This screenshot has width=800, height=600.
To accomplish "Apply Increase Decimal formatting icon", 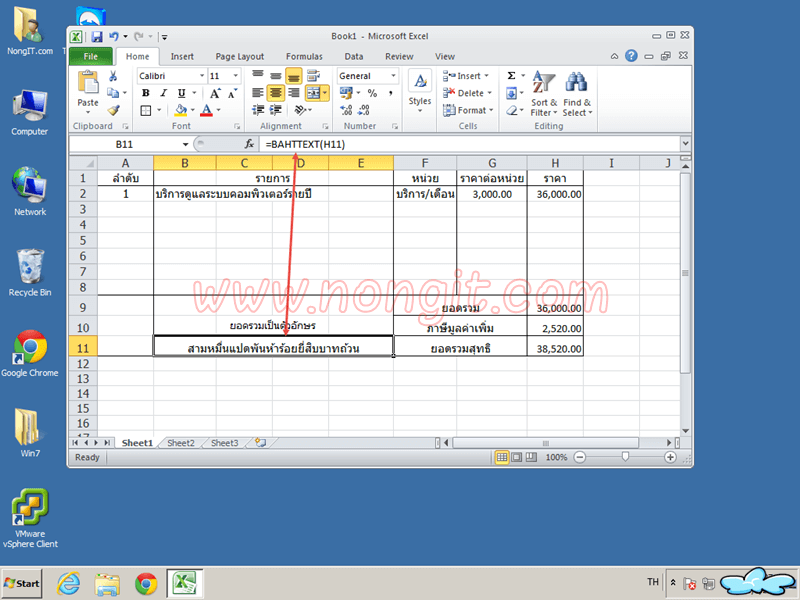I will tap(346, 108).
